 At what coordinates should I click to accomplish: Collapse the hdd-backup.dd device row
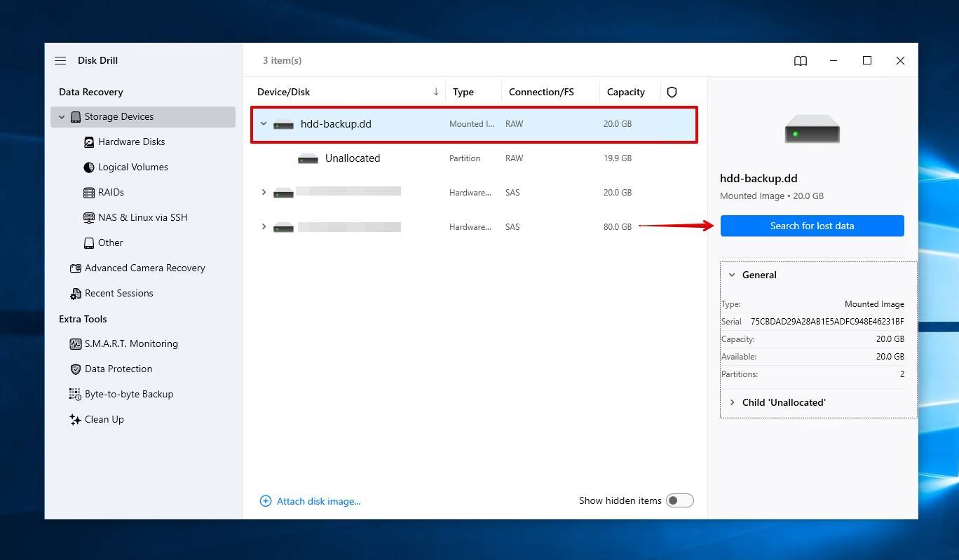point(263,123)
